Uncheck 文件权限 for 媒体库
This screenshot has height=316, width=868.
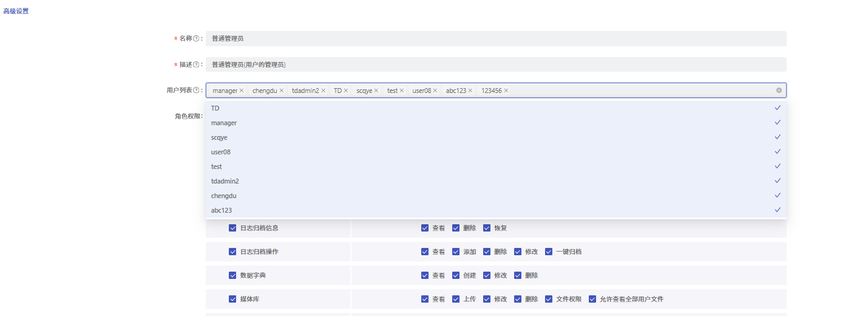click(549, 299)
